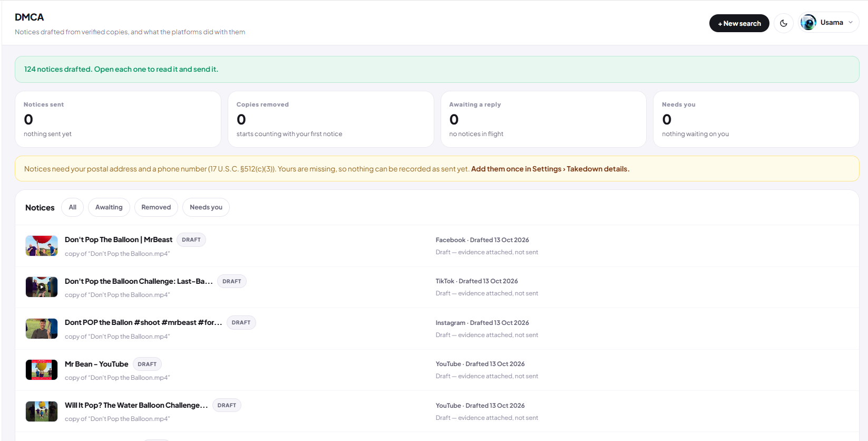Screen dimensions: 868x441
Task: Open the Mr Bean – YouTube notice
Action: click(96, 364)
